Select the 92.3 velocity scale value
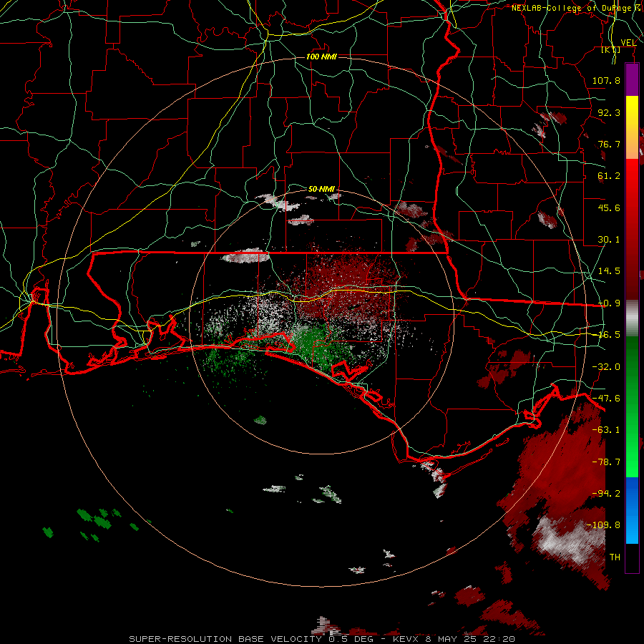The image size is (644, 644). pyautogui.click(x=609, y=112)
